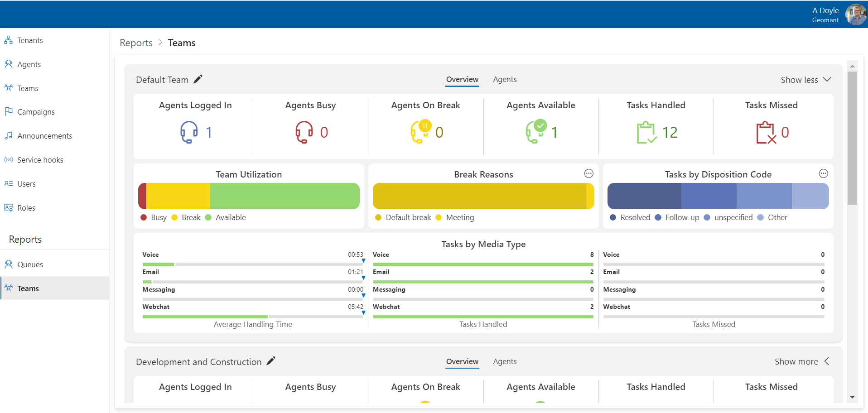
Task: Click the Agents Logged In headset icon
Action: click(189, 132)
